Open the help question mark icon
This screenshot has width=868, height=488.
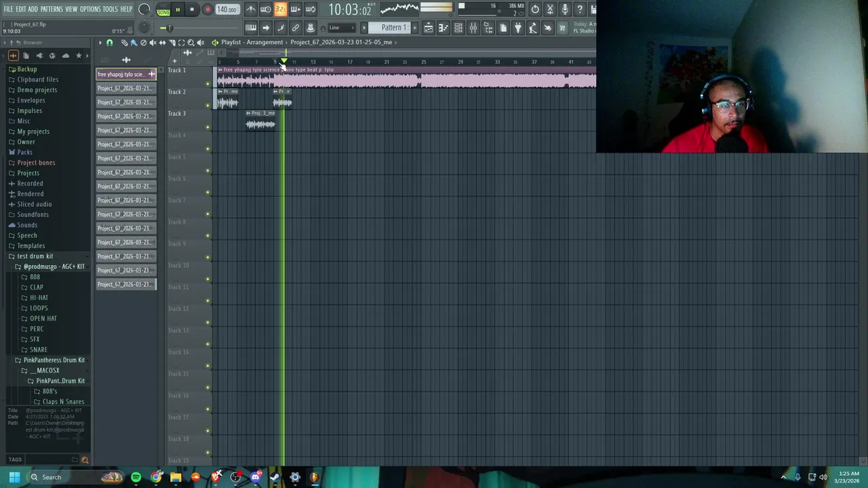580,9
